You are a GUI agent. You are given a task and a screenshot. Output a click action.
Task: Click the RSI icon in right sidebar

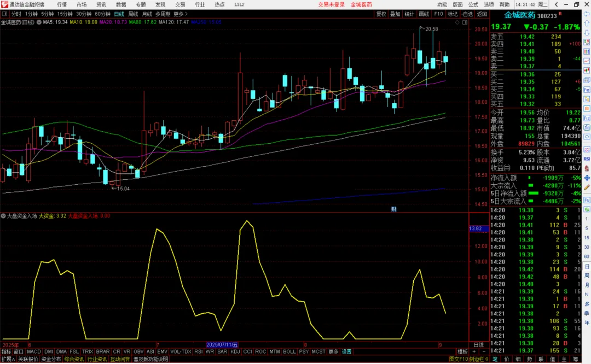click(587, 159)
